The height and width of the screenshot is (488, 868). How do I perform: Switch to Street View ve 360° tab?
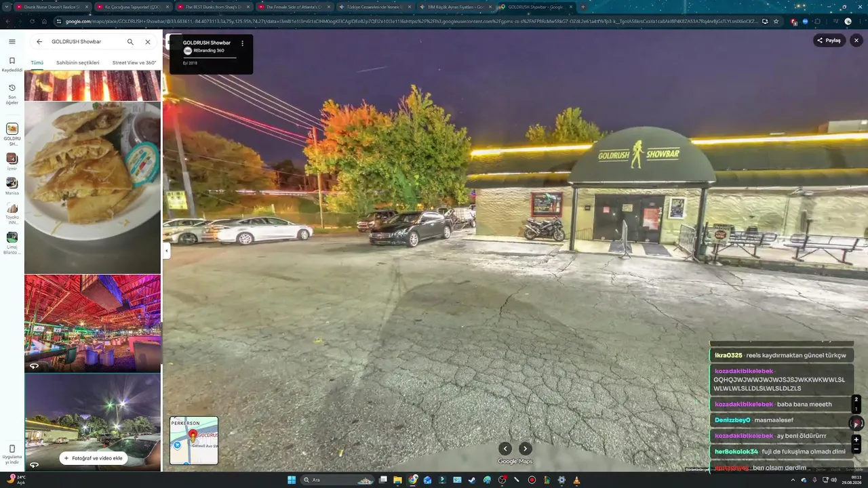pos(134,62)
